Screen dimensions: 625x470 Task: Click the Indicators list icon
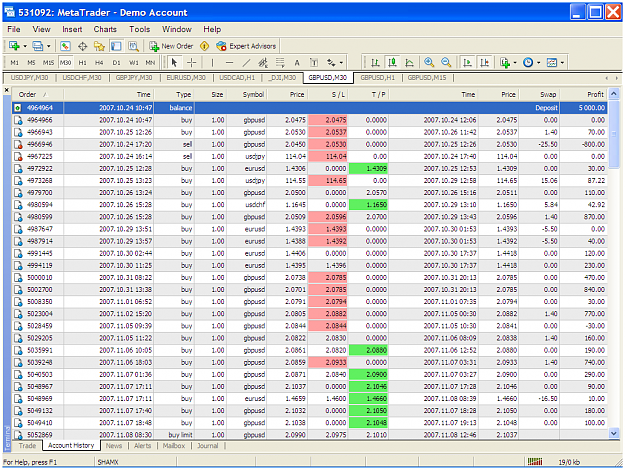(505, 63)
